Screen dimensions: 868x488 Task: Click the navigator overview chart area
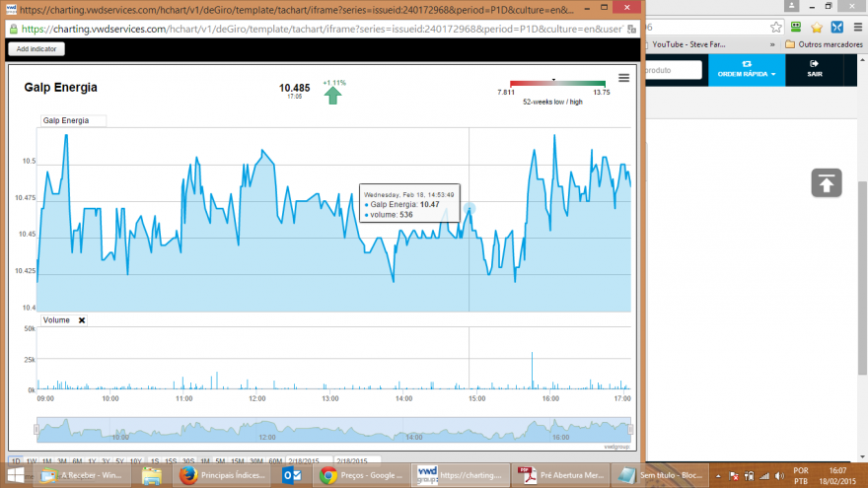[333, 430]
